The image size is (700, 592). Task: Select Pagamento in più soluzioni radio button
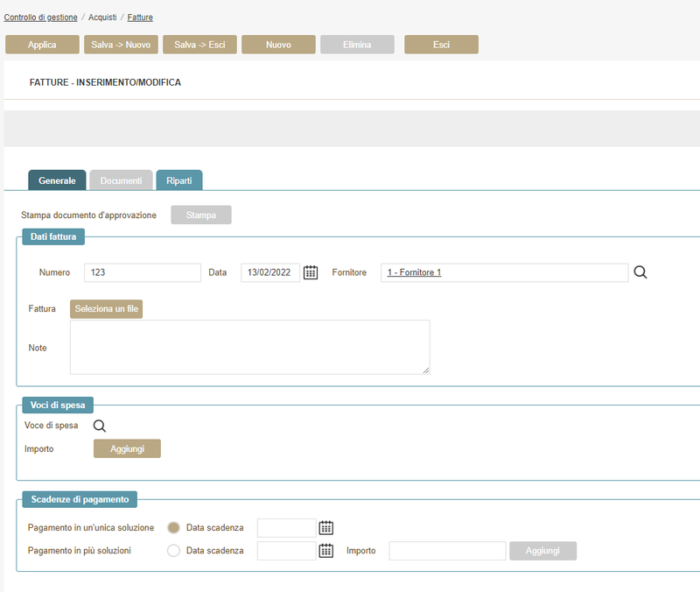tap(173, 551)
